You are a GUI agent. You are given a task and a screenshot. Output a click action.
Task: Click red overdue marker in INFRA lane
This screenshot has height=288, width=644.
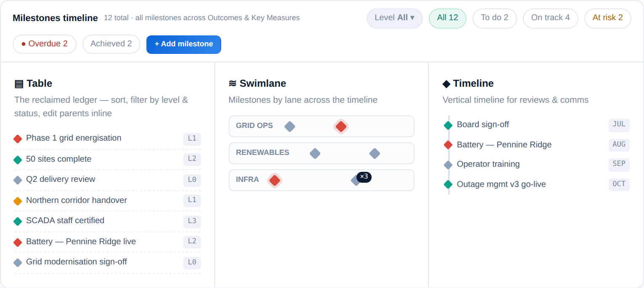[274, 180]
